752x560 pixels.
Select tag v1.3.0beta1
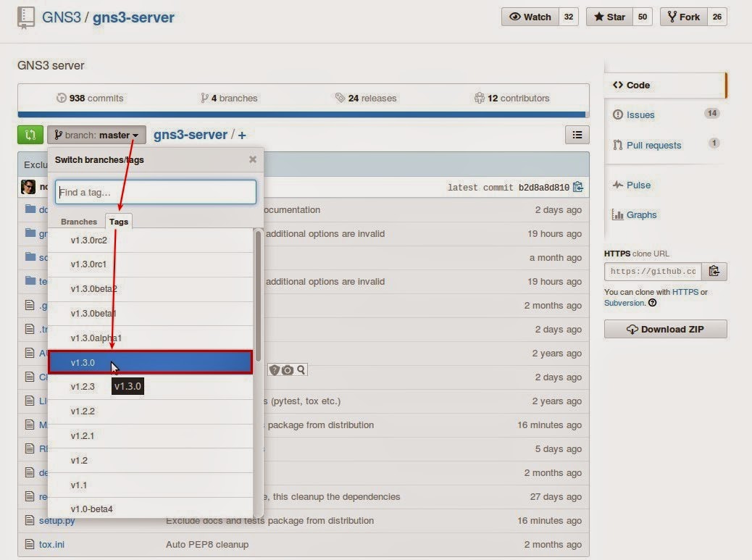(150, 314)
